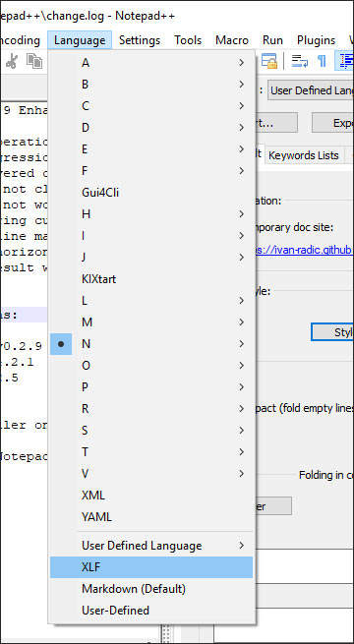Open the Encoding menu

[x=20, y=40]
